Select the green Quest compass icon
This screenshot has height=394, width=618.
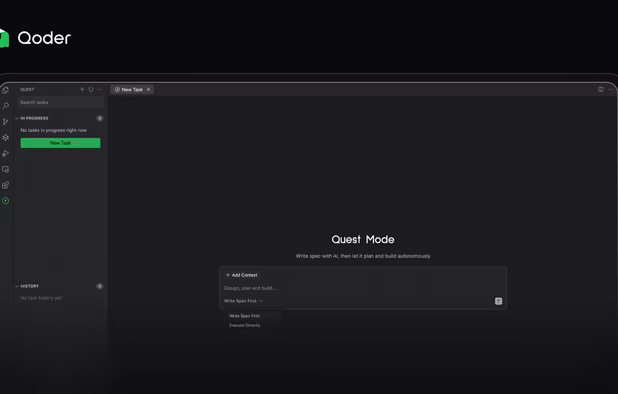click(6, 201)
